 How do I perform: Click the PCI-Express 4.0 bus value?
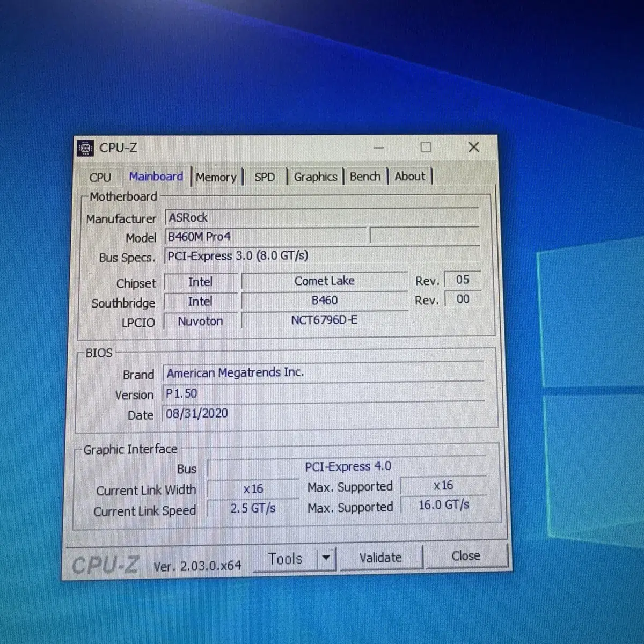[347, 466]
